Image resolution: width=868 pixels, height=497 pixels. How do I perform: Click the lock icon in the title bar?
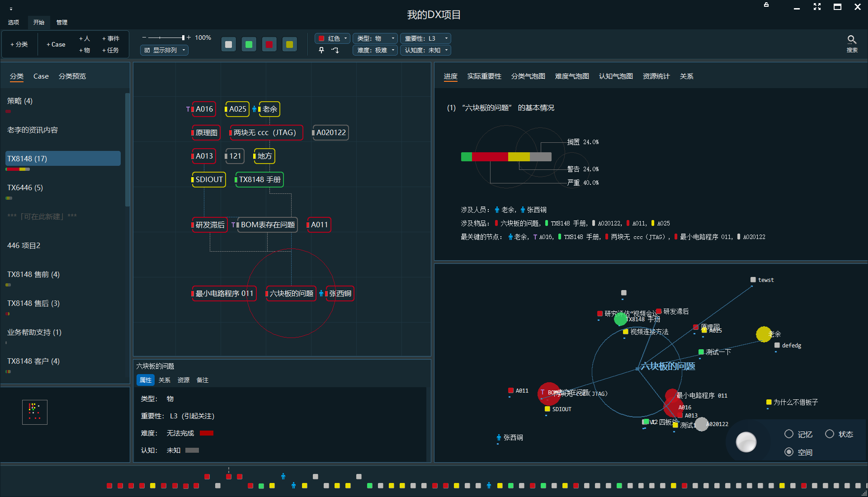(x=766, y=5)
